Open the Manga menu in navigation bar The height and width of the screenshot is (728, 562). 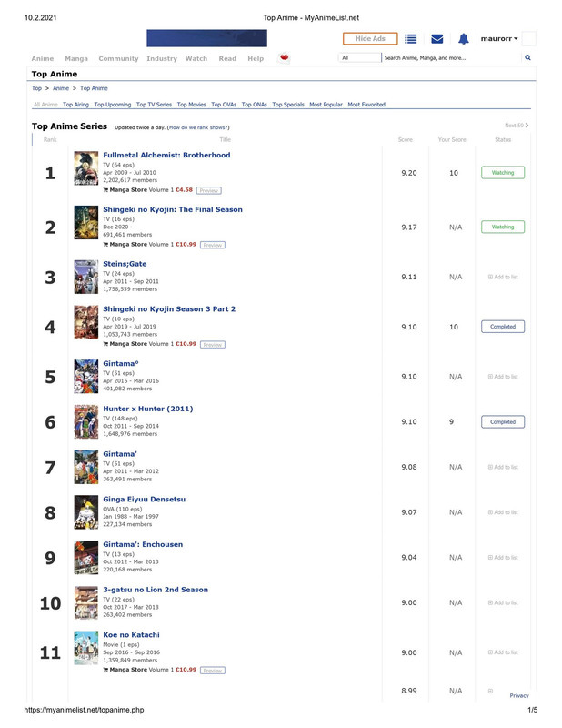coord(76,58)
